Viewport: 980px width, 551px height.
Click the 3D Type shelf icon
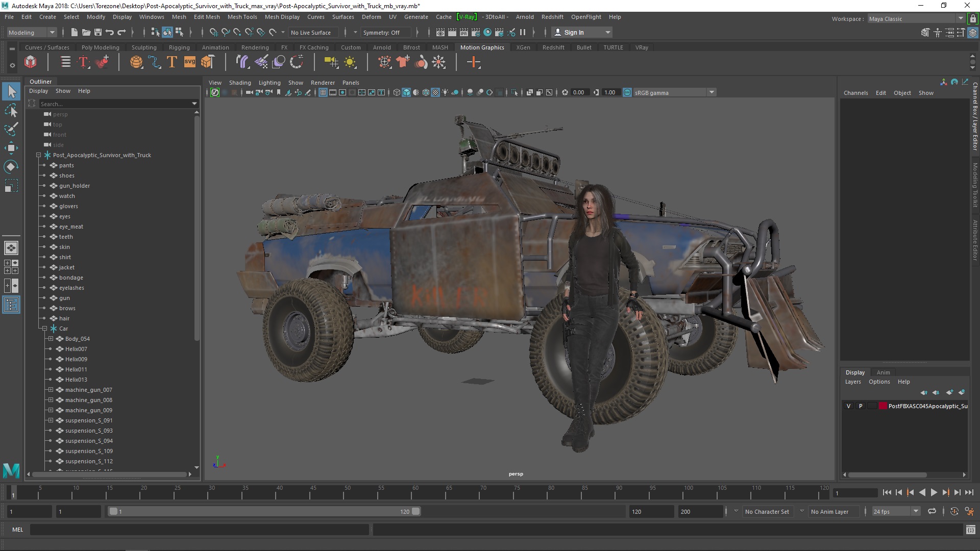172,62
